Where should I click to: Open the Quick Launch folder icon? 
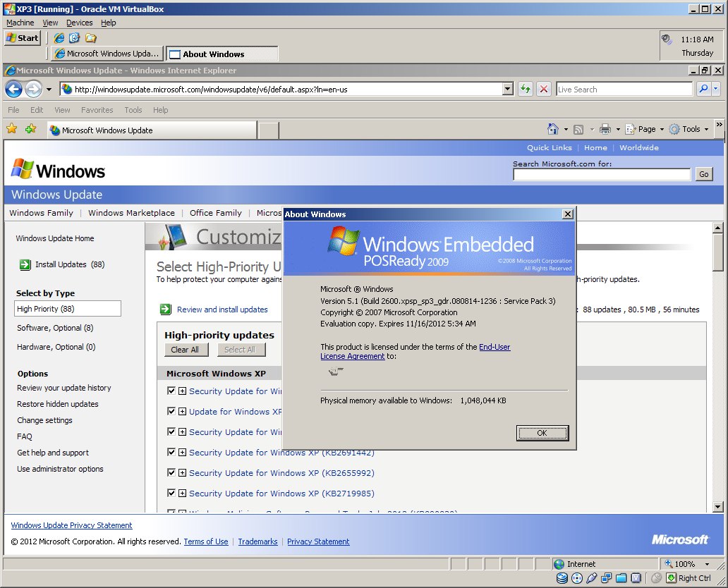pyautogui.click(x=90, y=38)
